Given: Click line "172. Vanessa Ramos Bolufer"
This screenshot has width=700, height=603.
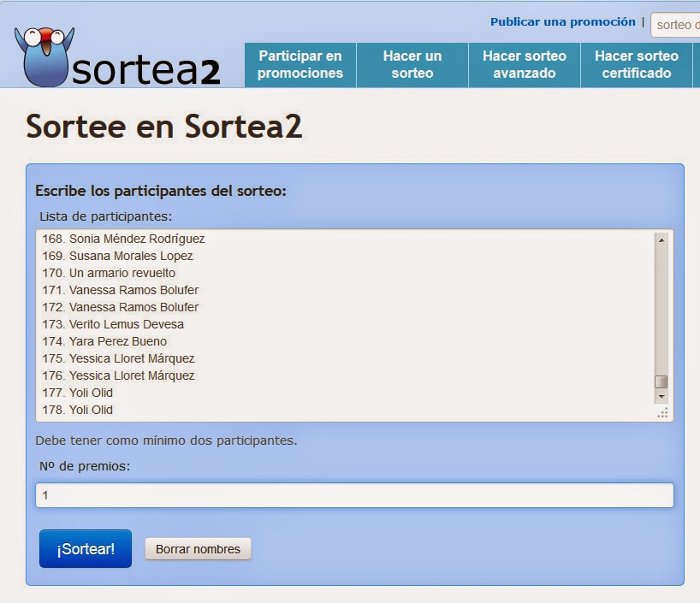Looking at the screenshot, I should click(x=121, y=307).
